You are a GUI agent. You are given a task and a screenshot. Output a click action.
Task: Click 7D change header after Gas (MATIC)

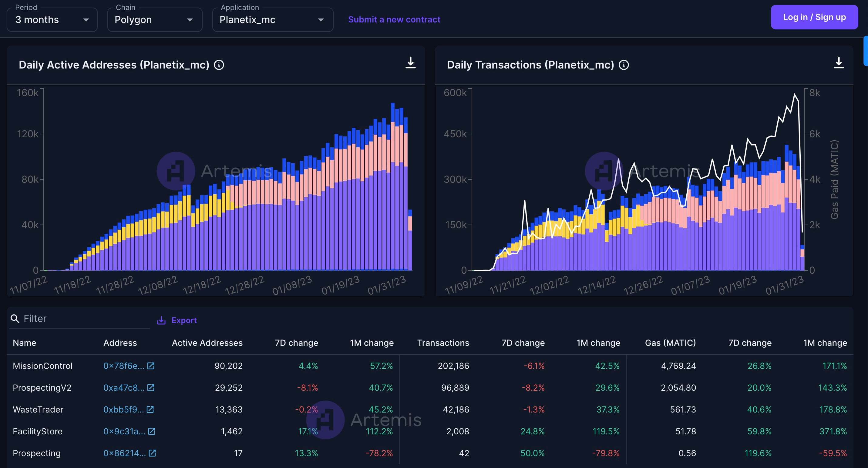coord(750,343)
